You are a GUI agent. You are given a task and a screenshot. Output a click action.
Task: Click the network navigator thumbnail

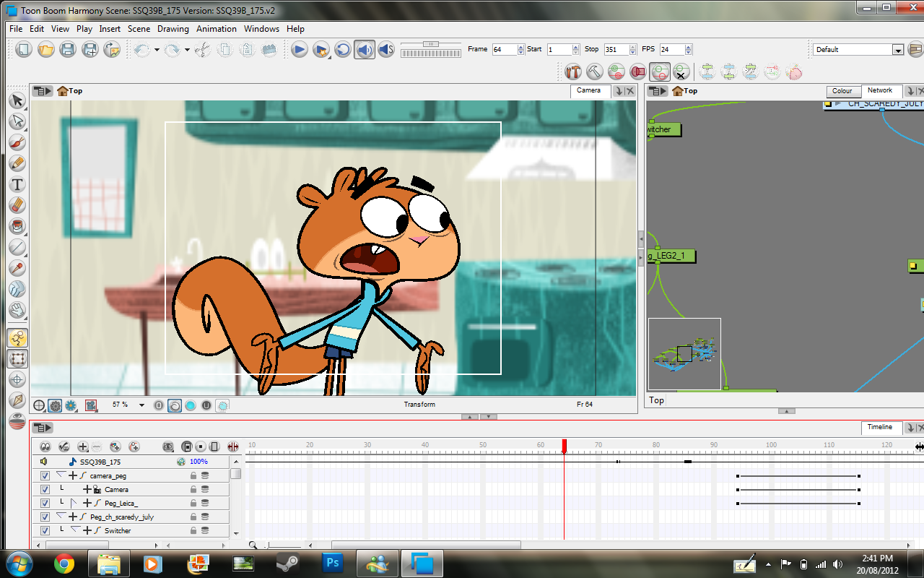684,354
